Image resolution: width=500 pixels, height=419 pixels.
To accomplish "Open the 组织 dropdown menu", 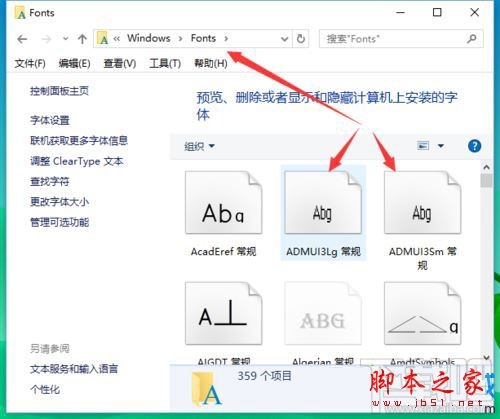I will pos(200,146).
